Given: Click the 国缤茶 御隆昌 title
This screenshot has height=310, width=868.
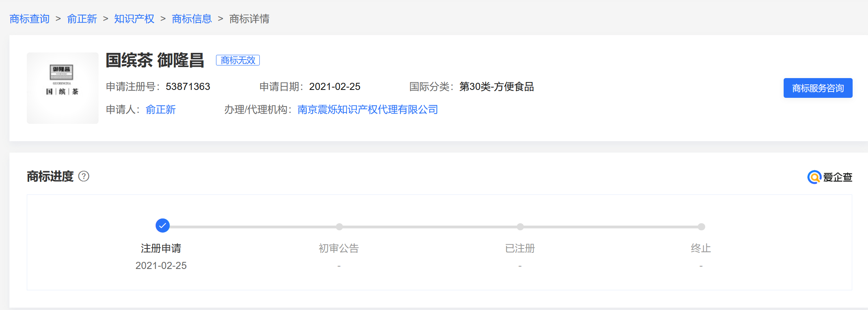Looking at the screenshot, I should [155, 60].
